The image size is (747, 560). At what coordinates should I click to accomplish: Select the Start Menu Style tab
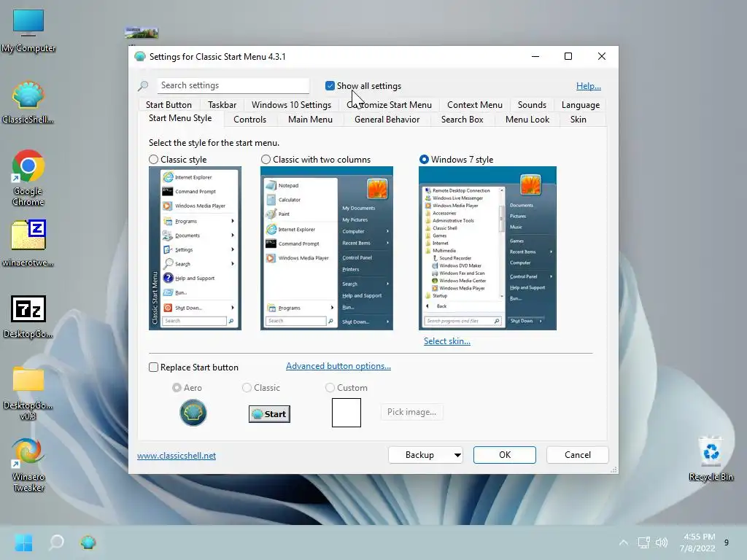180,118
